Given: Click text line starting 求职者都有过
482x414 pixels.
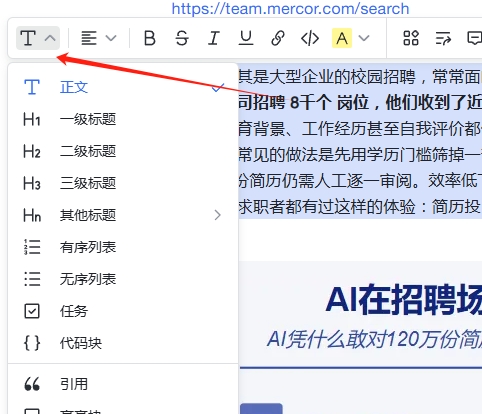Looking at the screenshot, I should coord(360,207).
